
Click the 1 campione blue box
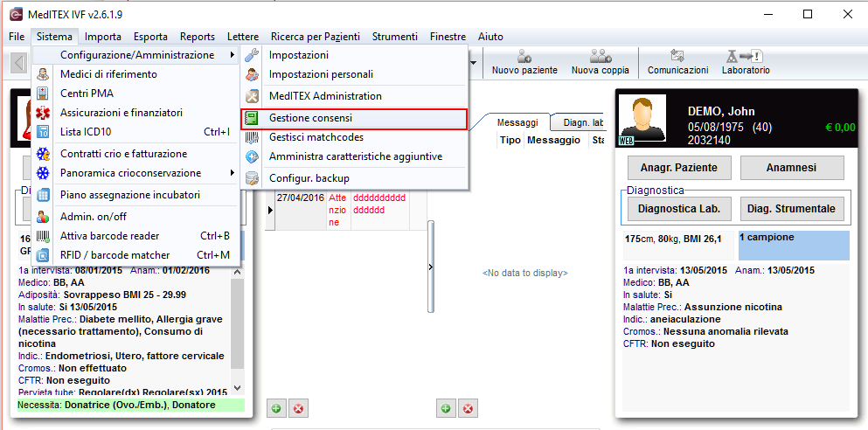point(794,246)
